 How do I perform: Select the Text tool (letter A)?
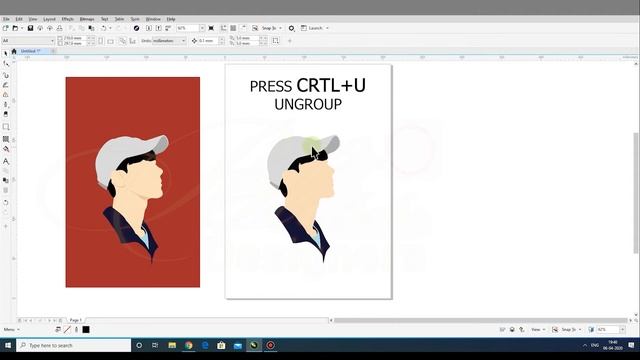6,161
